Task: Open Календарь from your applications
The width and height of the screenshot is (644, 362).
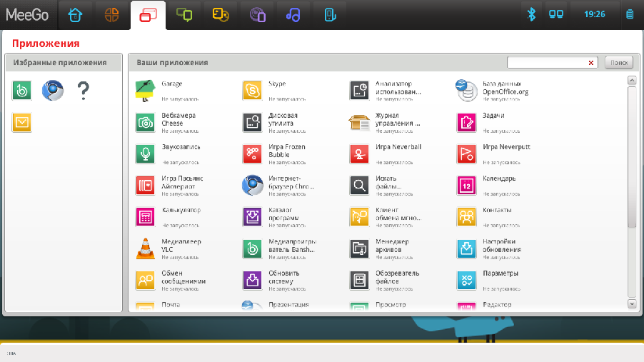Action: click(466, 185)
